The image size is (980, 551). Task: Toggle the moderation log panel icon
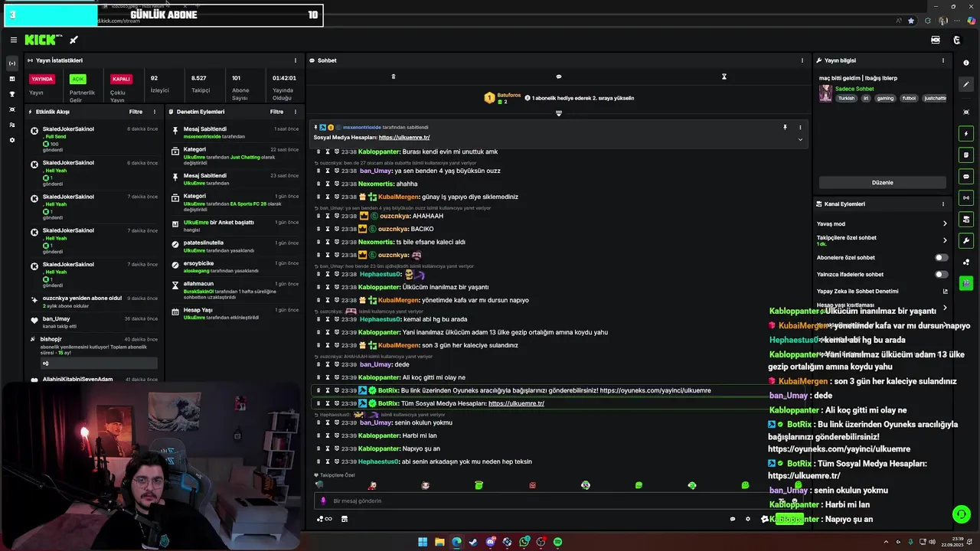tap(966, 155)
